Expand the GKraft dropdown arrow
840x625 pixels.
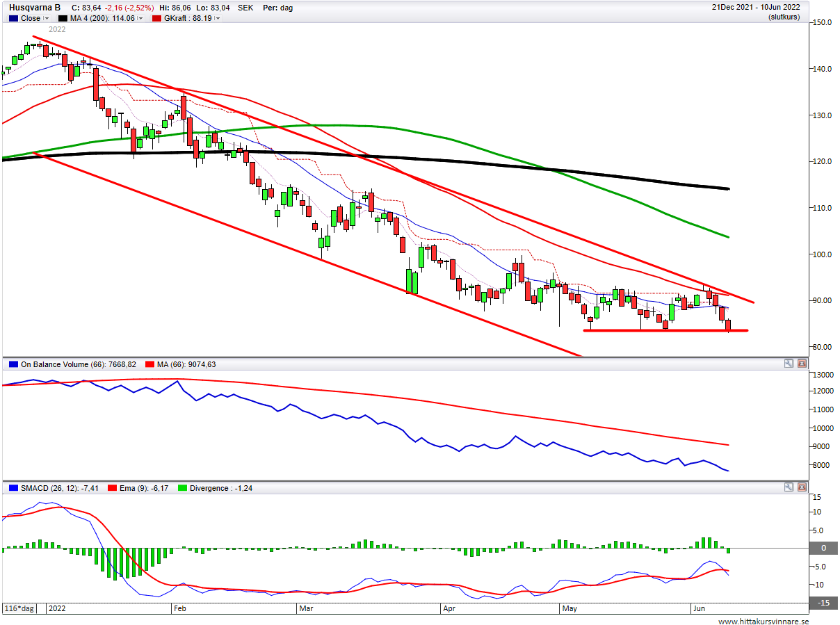coord(217,19)
